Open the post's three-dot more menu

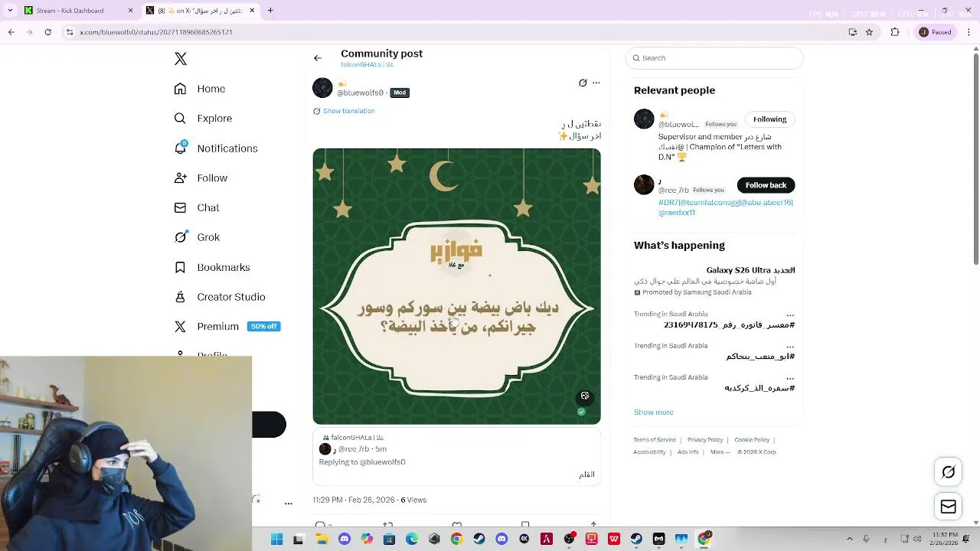596,83
